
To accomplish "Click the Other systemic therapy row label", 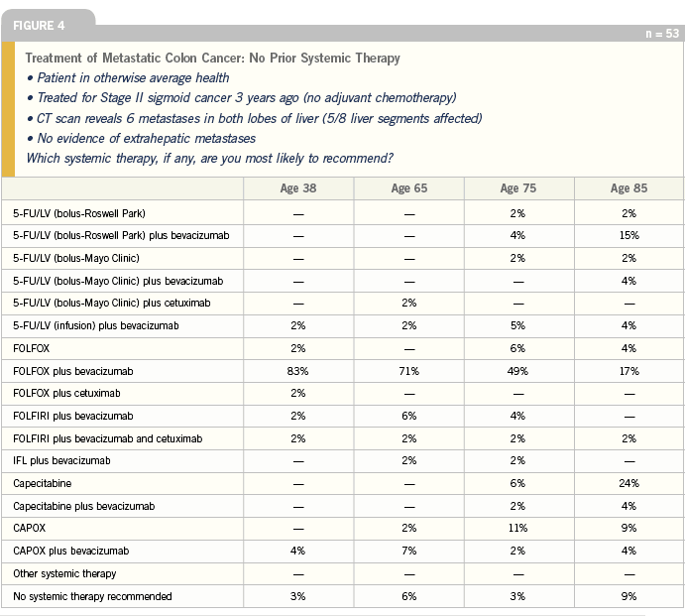I will [64, 574].
